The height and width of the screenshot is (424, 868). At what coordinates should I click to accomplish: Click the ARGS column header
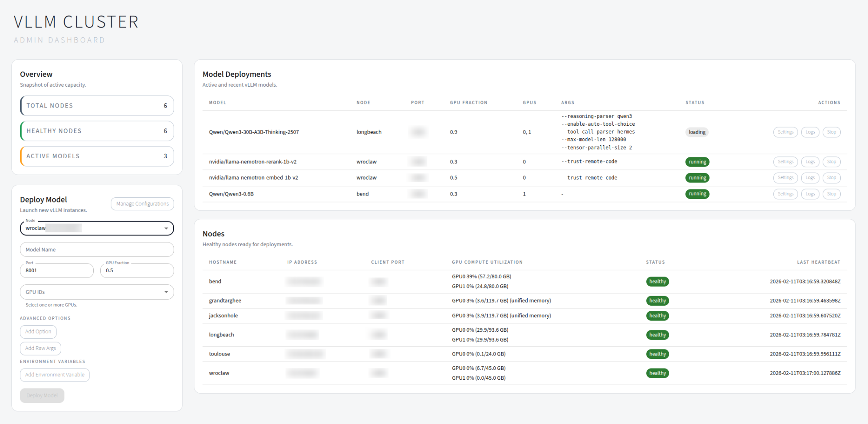click(x=567, y=103)
